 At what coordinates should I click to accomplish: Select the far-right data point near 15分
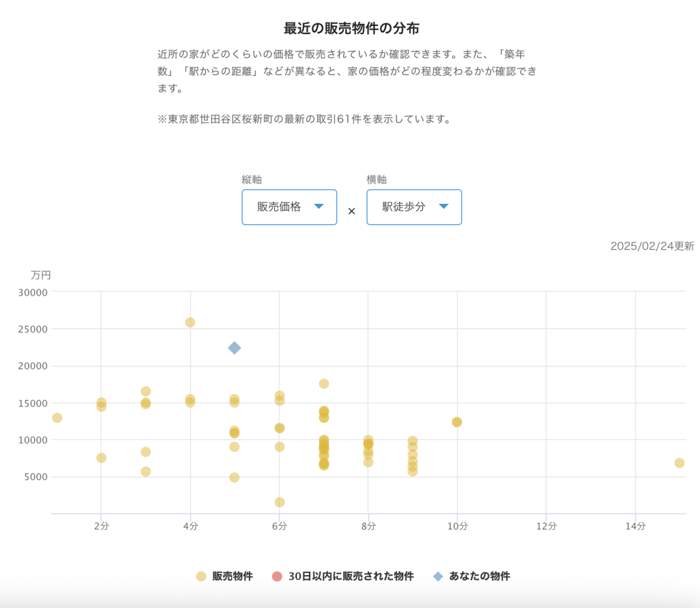679,463
